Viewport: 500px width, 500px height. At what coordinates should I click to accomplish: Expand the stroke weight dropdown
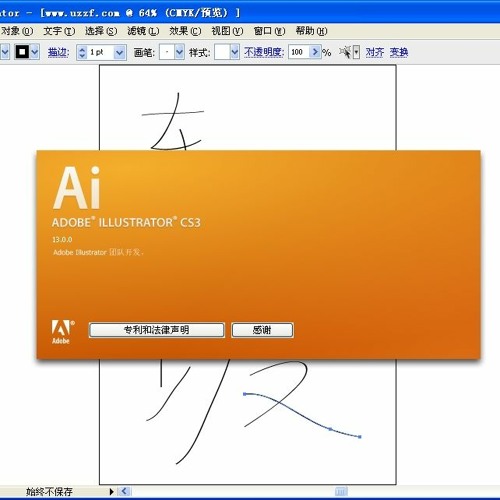[x=120, y=52]
